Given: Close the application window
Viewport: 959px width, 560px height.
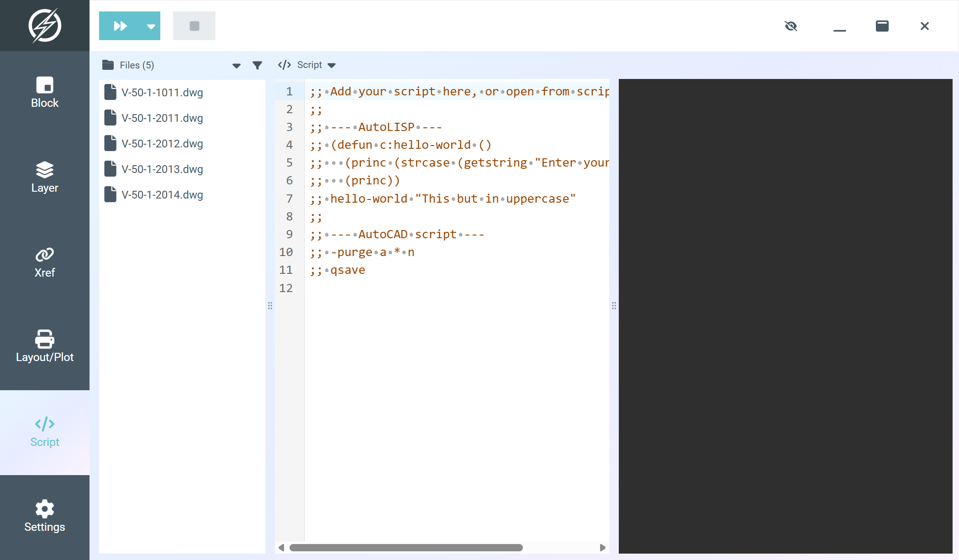Looking at the screenshot, I should [925, 26].
